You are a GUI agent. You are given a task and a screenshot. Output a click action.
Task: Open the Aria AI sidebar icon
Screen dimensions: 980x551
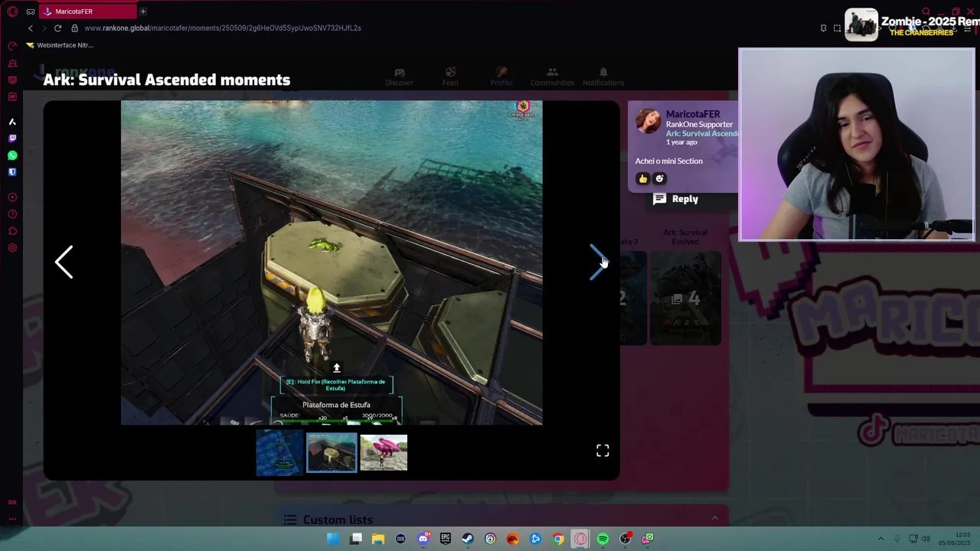[12, 122]
